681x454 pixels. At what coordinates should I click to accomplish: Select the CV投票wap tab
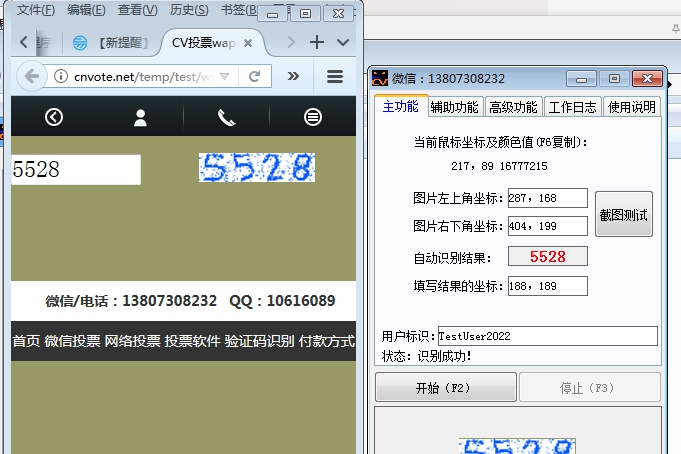point(203,43)
